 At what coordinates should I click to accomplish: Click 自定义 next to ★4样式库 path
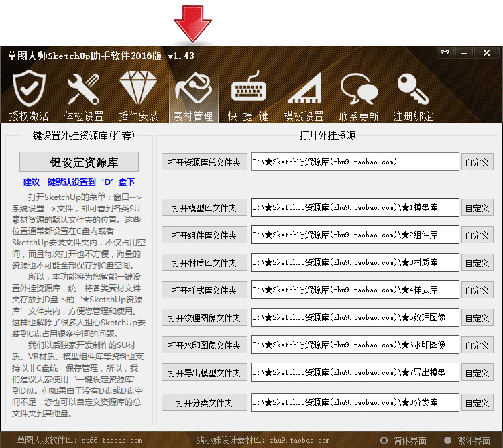click(478, 290)
